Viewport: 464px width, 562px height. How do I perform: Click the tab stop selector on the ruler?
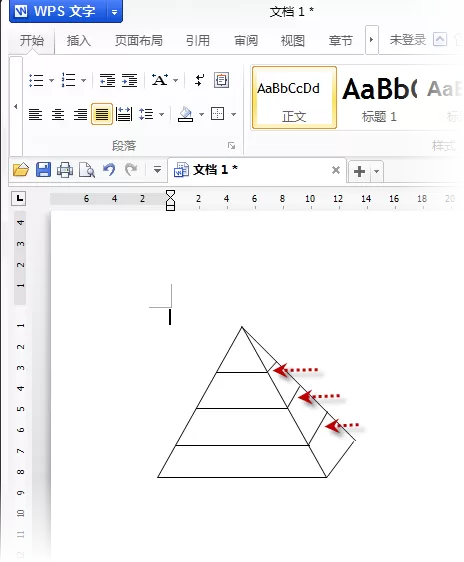point(19,198)
